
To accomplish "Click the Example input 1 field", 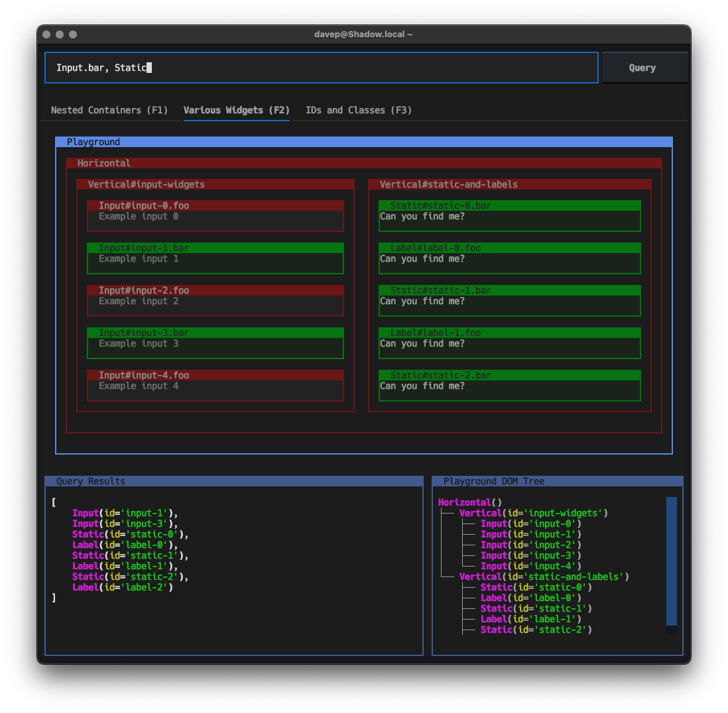I will tap(215, 259).
